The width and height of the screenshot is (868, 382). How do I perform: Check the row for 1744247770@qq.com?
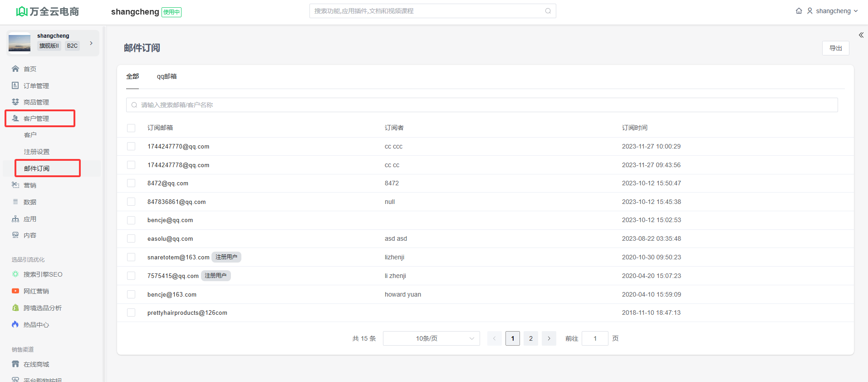click(x=131, y=146)
